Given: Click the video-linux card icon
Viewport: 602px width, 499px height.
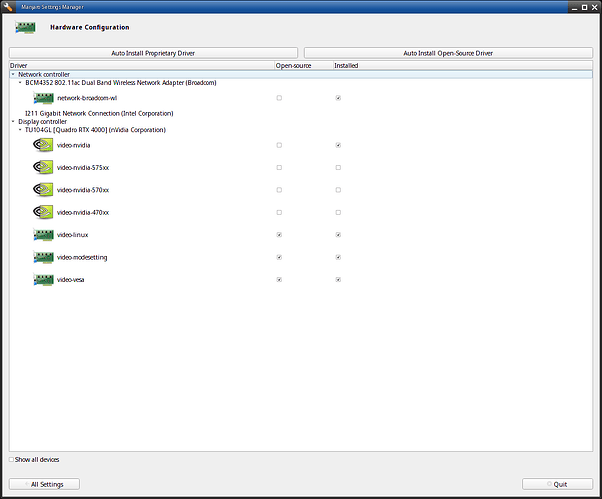Looking at the screenshot, I should pos(43,235).
